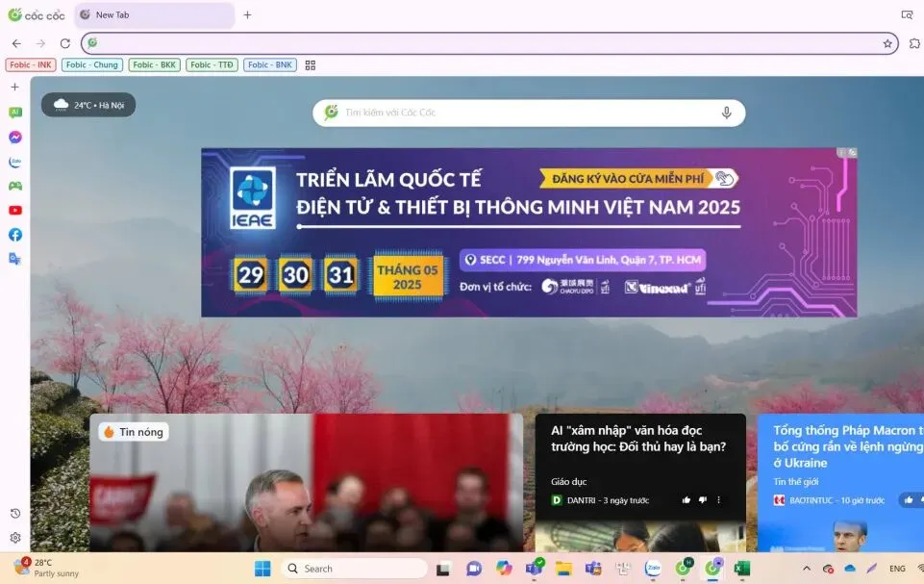The width and height of the screenshot is (924, 584).
Task: Open the extensions puzzle icon
Action: (x=914, y=43)
